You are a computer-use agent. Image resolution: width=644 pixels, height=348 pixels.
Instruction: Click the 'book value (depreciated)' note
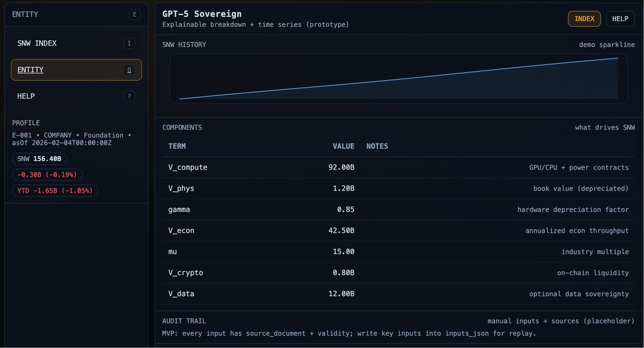(581, 189)
